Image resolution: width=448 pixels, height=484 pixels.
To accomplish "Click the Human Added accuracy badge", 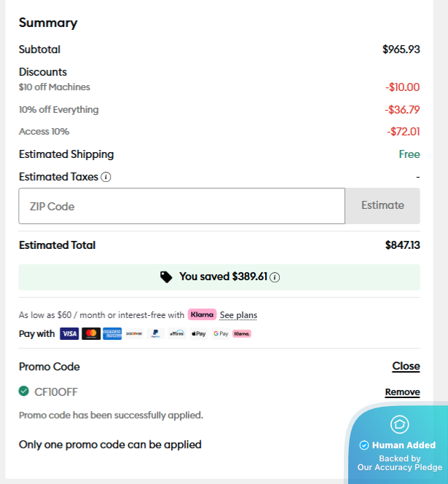I will 399,445.
